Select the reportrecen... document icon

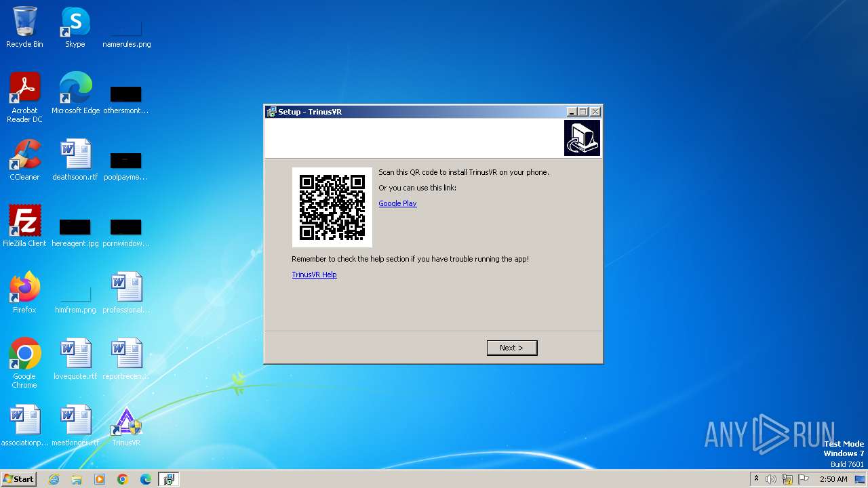126,359
